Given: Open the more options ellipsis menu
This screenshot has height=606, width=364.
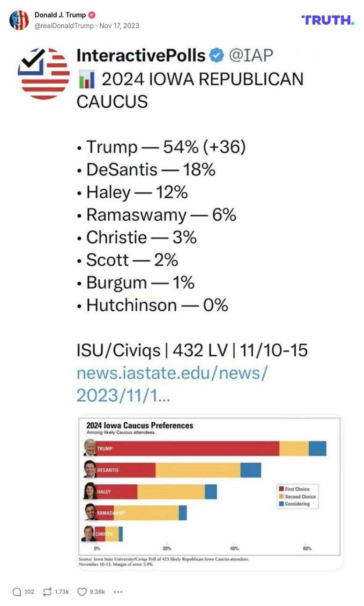Looking at the screenshot, I should tap(118, 592).
